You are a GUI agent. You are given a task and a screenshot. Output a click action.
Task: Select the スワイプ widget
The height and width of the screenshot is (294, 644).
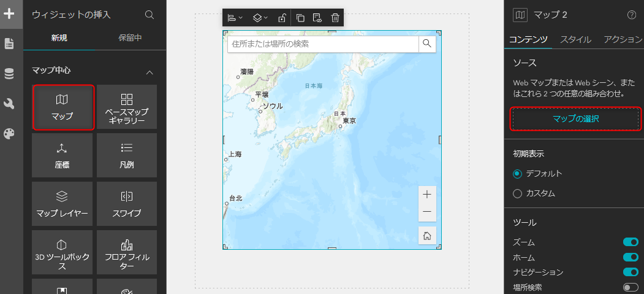(x=127, y=204)
